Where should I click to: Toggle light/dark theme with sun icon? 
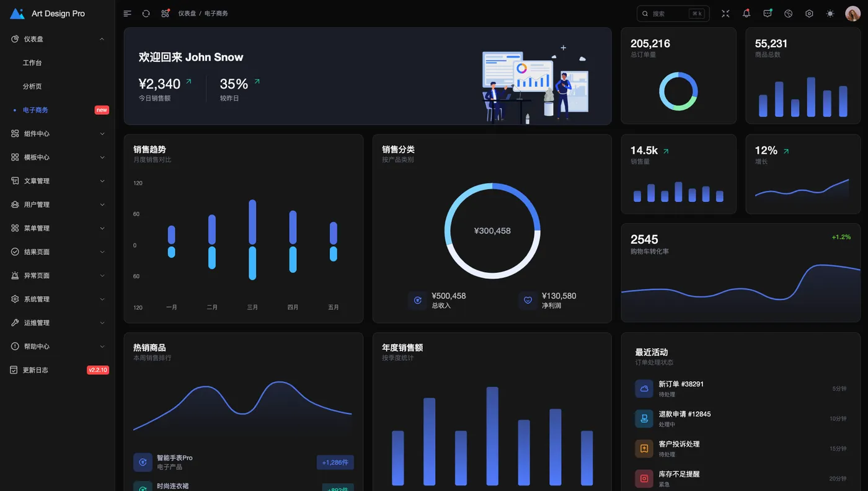coord(830,14)
